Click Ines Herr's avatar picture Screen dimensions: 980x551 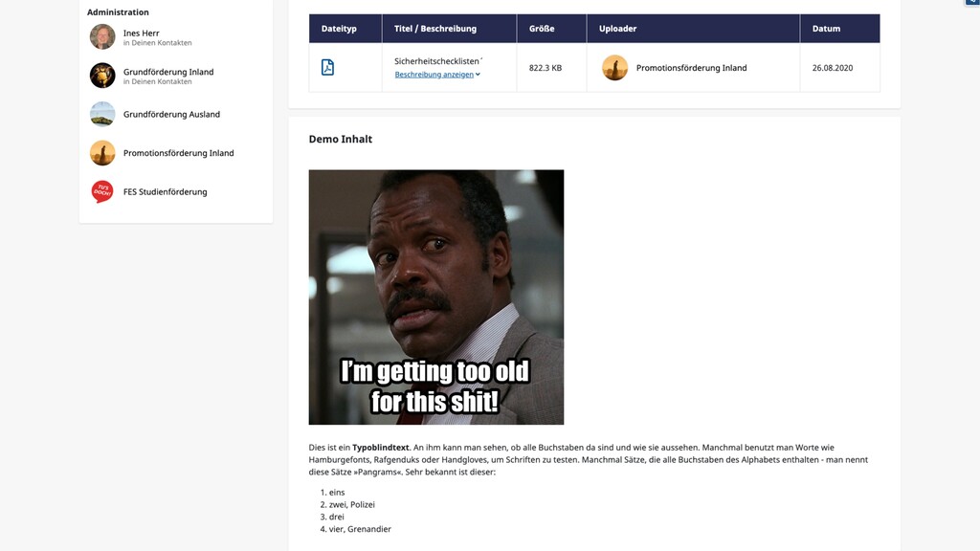pos(102,37)
